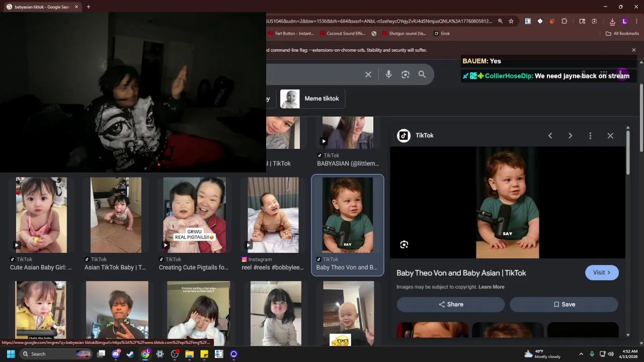The image size is (644, 362).
Task: Open File Explorer from the taskbar
Action: pyautogui.click(x=189, y=354)
